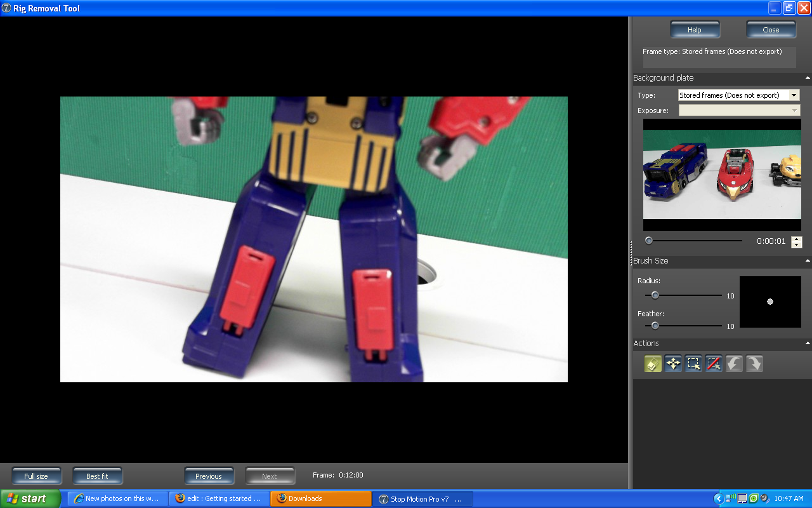Click the clear selection action icon
Screen dimensions: 812x508
coord(714,364)
